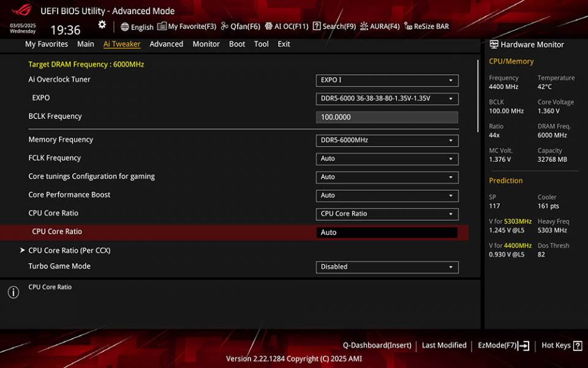588x368 pixels.
Task: Click the 1.360 V core voltage value
Action: pos(548,111)
